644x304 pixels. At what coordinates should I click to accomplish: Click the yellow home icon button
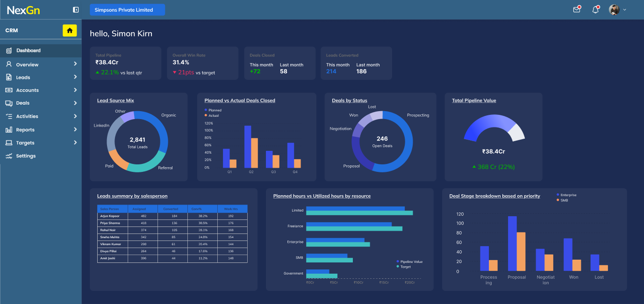[70, 30]
